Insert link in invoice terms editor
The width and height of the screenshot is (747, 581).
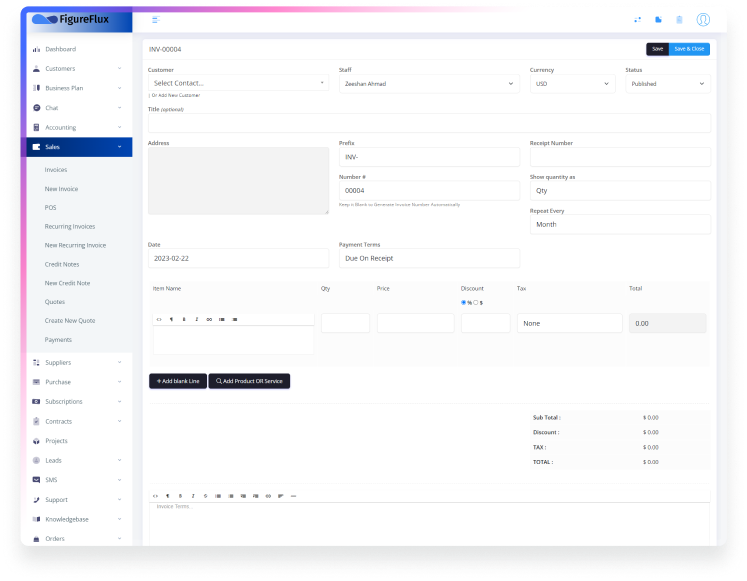pyautogui.click(x=268, y=496)
